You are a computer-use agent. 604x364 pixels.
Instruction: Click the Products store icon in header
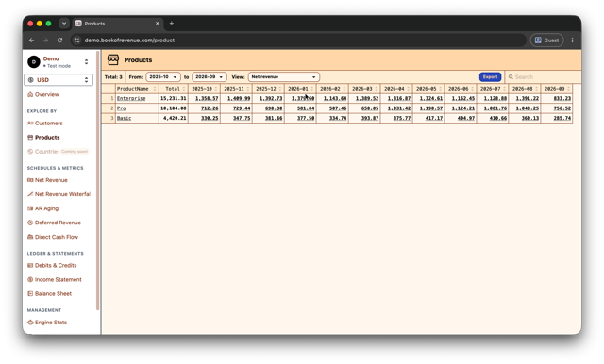click(113, 59)
